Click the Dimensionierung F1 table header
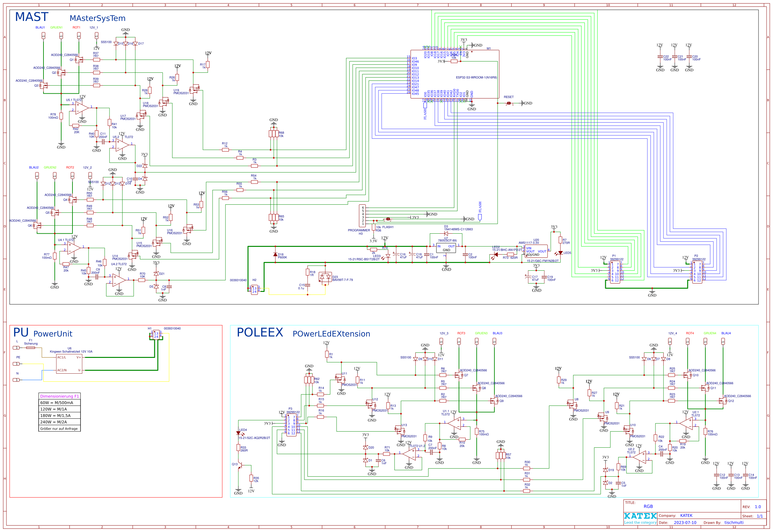 pyautogui.click(x=59, y=396)
